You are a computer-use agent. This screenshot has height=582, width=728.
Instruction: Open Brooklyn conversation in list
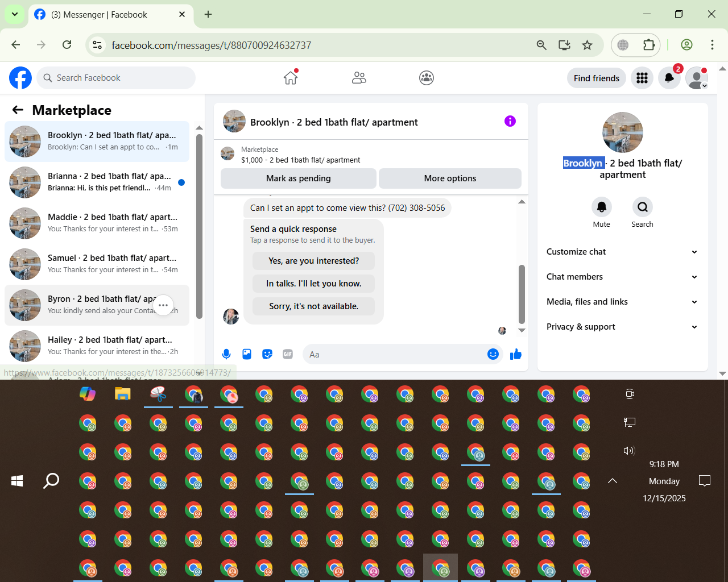(x=97, y=142)
